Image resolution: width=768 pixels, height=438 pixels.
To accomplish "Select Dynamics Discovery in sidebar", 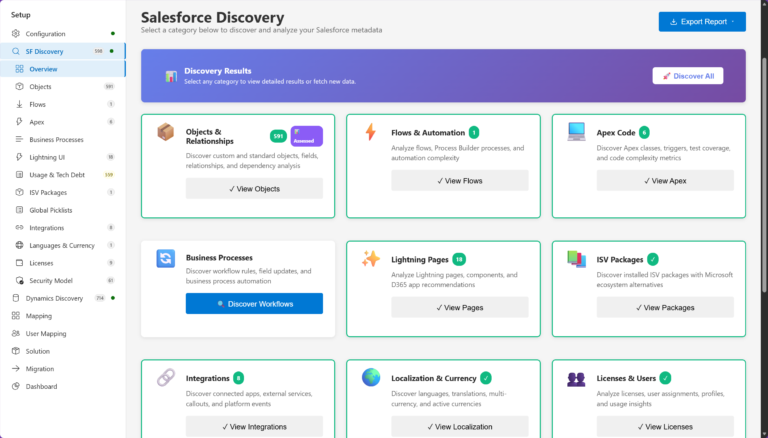I will tap(63, 298).
